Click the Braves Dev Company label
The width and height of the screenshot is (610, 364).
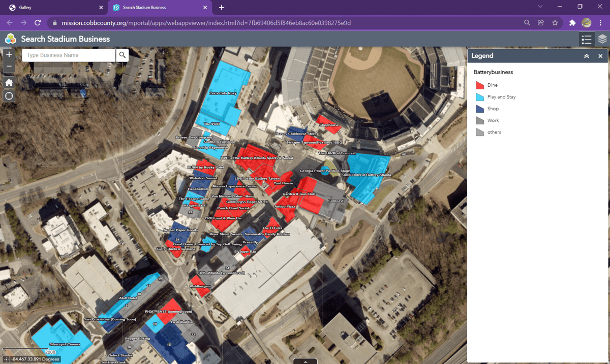194,138
